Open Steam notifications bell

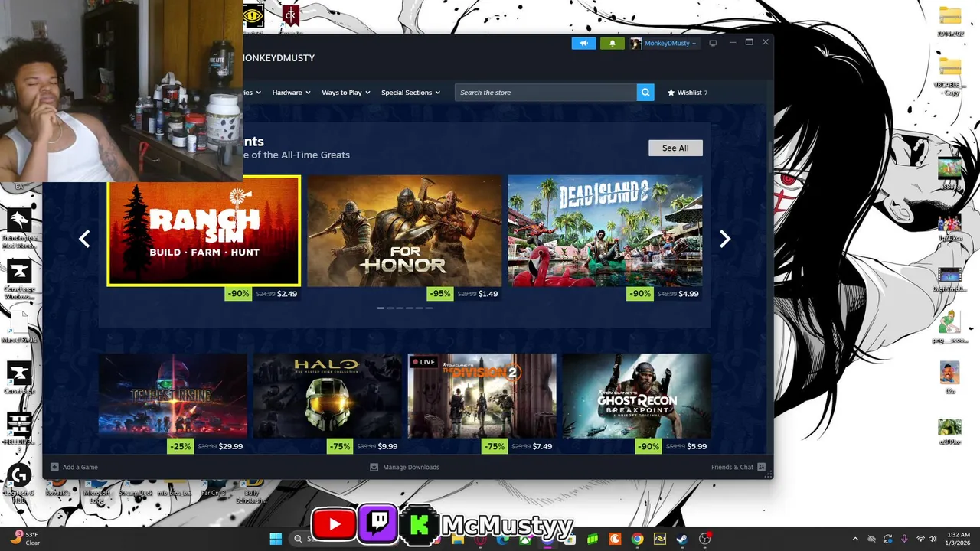coord(612,44)
